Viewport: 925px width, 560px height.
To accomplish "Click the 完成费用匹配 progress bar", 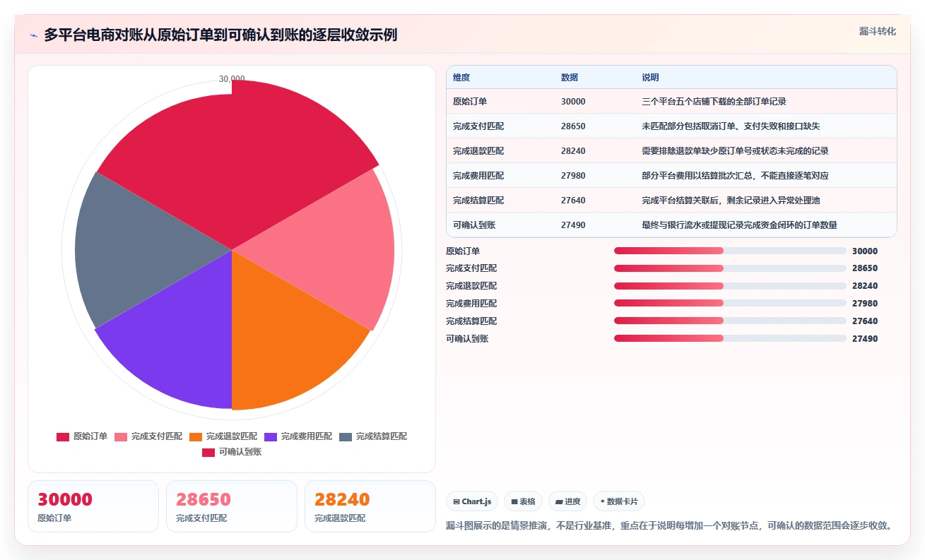I will 730,304.
